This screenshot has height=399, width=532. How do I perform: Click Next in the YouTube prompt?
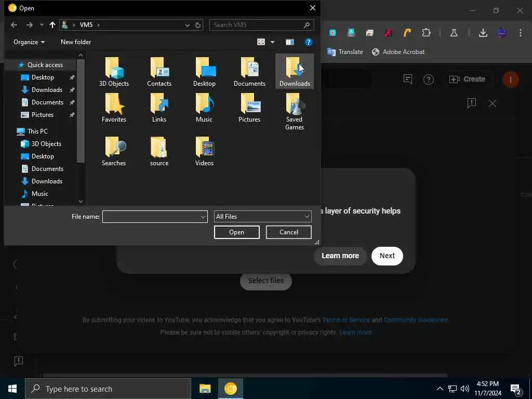387,256
